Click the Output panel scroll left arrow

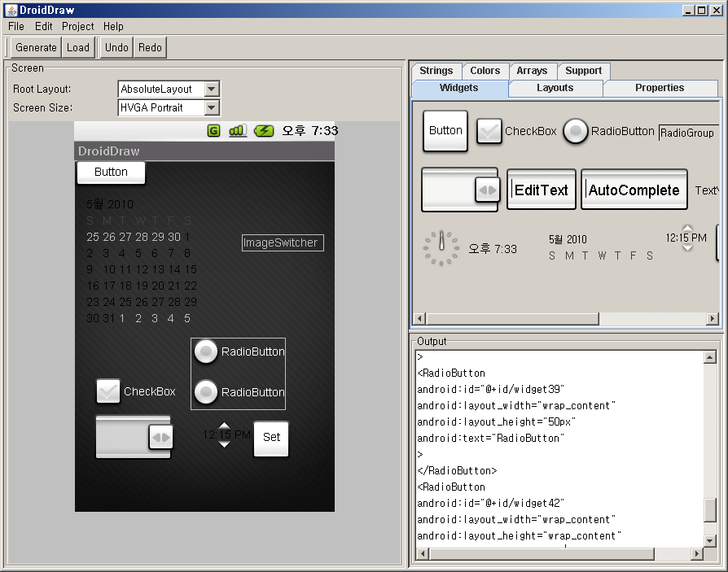click(x=422, y=553)
